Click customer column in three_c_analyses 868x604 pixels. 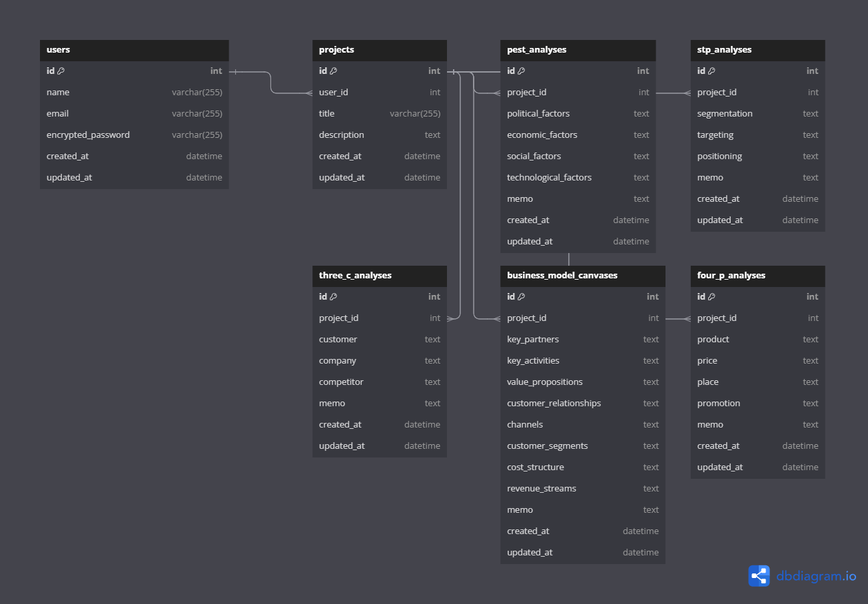tap(380, 339)
